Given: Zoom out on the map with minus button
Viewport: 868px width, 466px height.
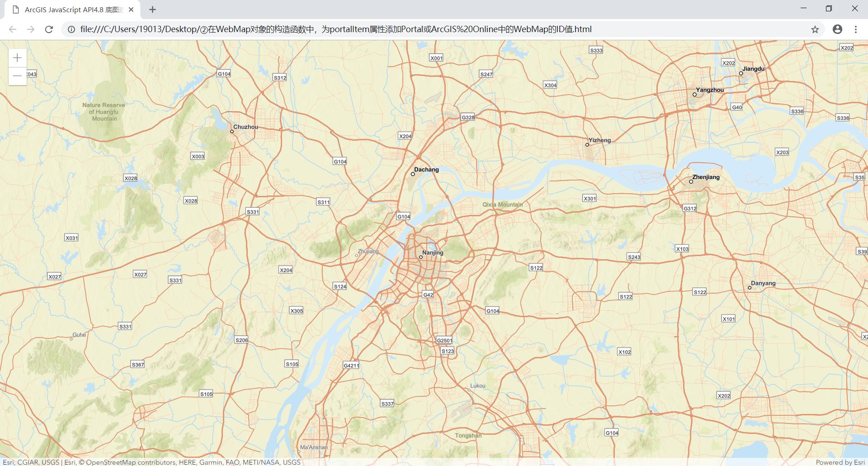Looking at the screenshot, I should 18,76.
